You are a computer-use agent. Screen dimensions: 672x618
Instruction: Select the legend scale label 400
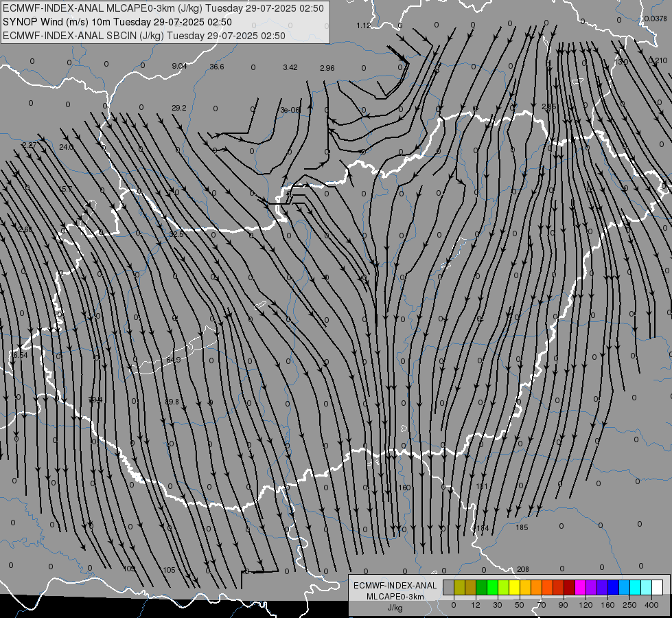point(651,605)
